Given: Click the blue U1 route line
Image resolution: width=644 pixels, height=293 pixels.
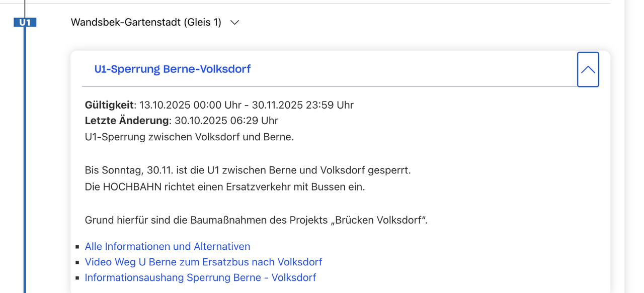Looking at the screenshot, I should coord(24,151).
